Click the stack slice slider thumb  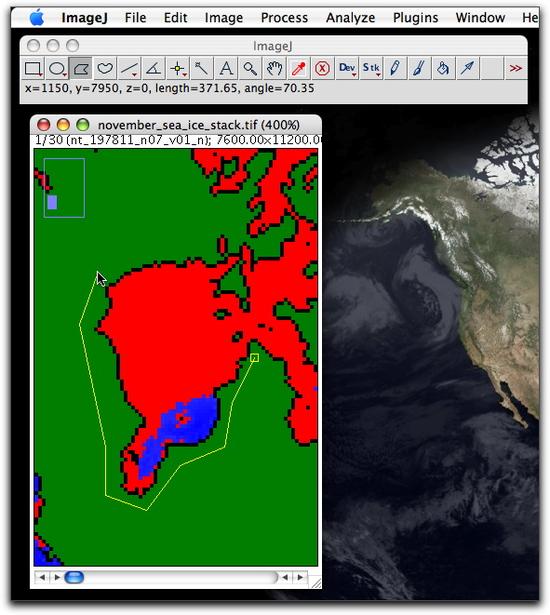click(74, 577)
